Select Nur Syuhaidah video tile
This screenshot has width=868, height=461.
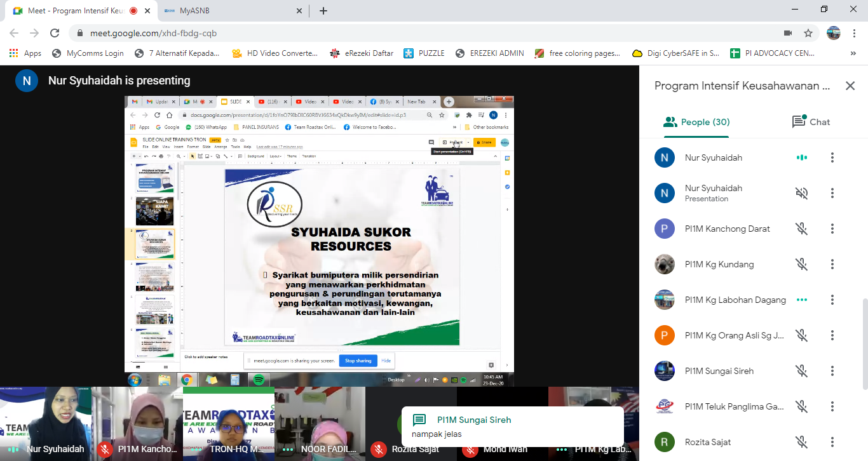click(46, 424)
